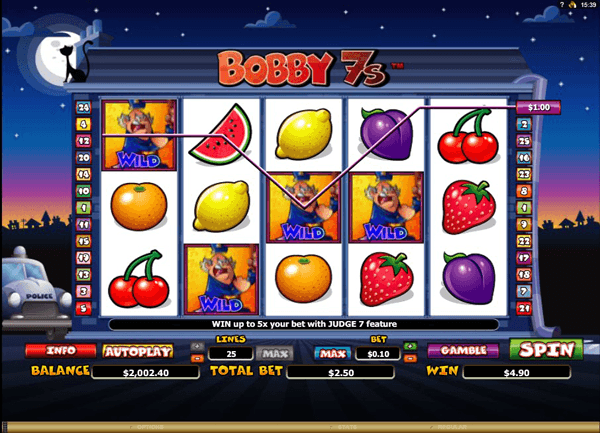Decrease the bet with orange minus
Viewport: 600px width, 433px height.
[x=410, y=358]
